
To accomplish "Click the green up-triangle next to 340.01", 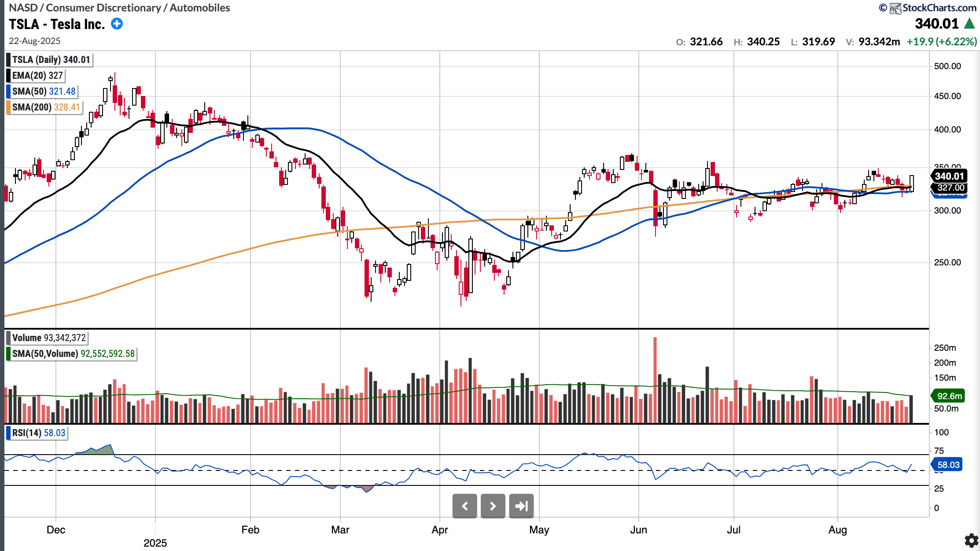I will [969, 24].
